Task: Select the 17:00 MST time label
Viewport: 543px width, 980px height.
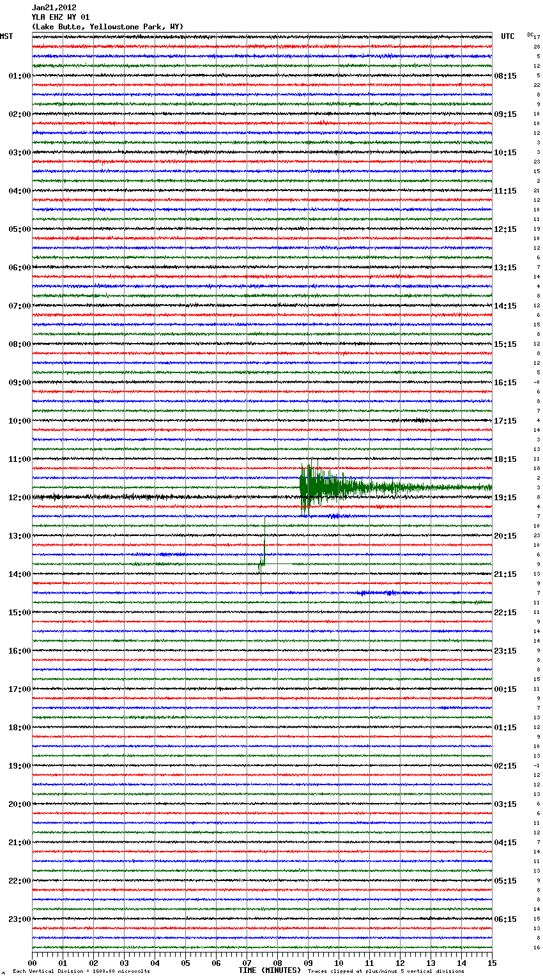Action: (20, 689)
